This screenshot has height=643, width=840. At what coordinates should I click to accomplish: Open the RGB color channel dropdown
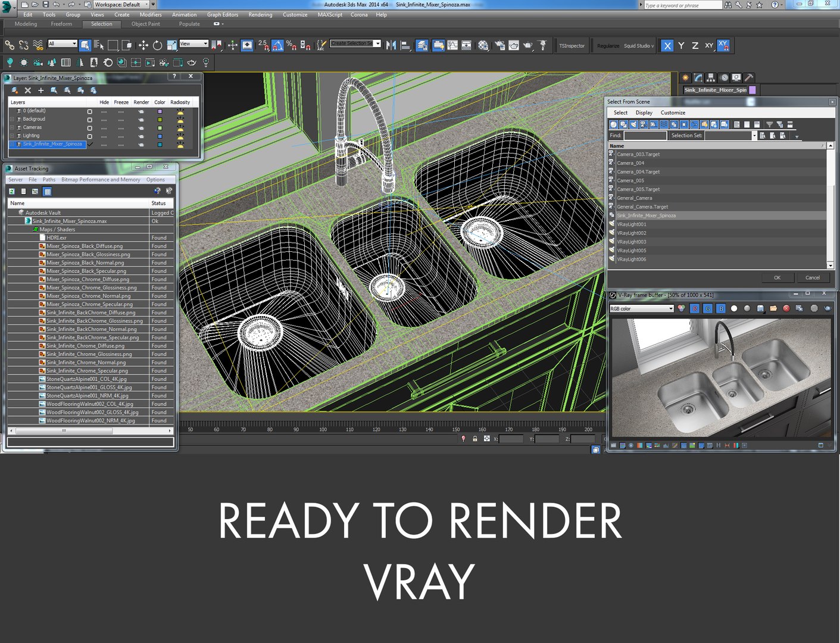[x=642, y=308]
